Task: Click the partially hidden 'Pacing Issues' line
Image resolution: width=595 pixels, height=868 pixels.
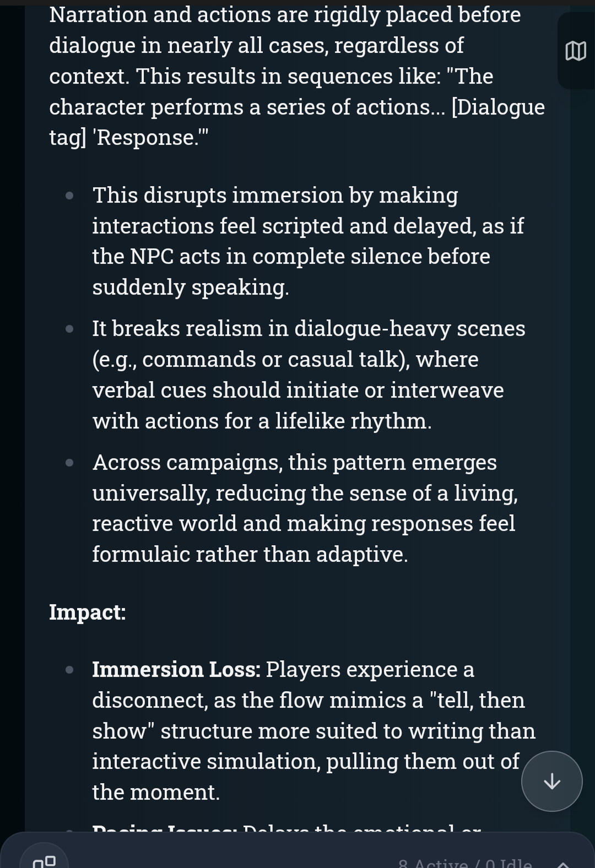Action: coord(286,827)
